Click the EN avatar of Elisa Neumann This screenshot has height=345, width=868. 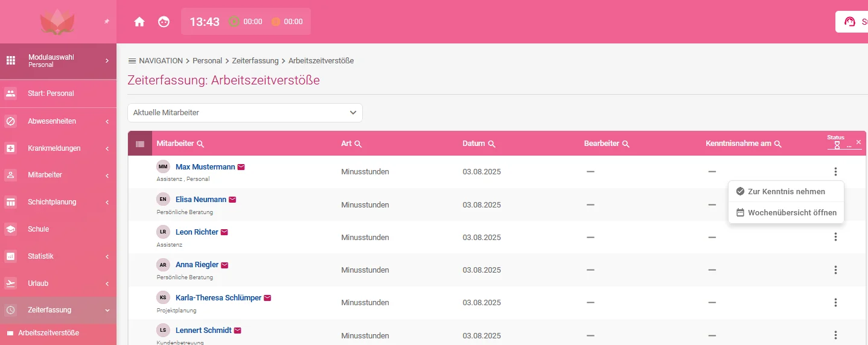(163, 199)
